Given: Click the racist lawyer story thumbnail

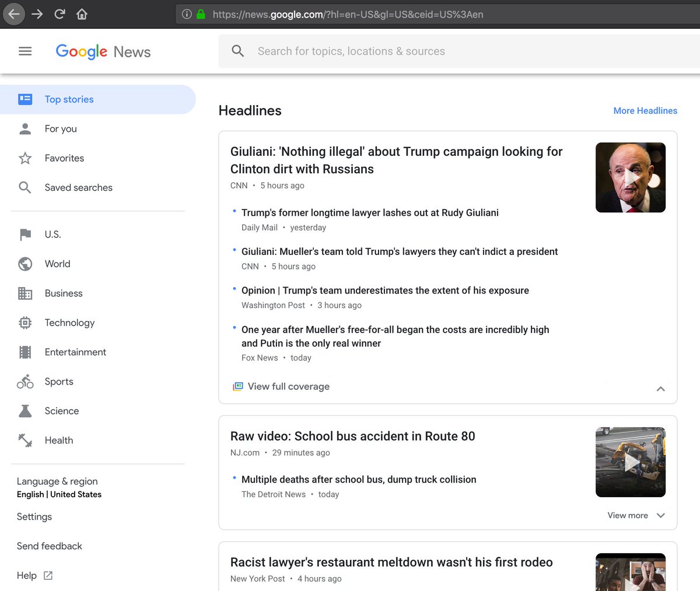Looking at the screenshot, I should coord(631,572).
